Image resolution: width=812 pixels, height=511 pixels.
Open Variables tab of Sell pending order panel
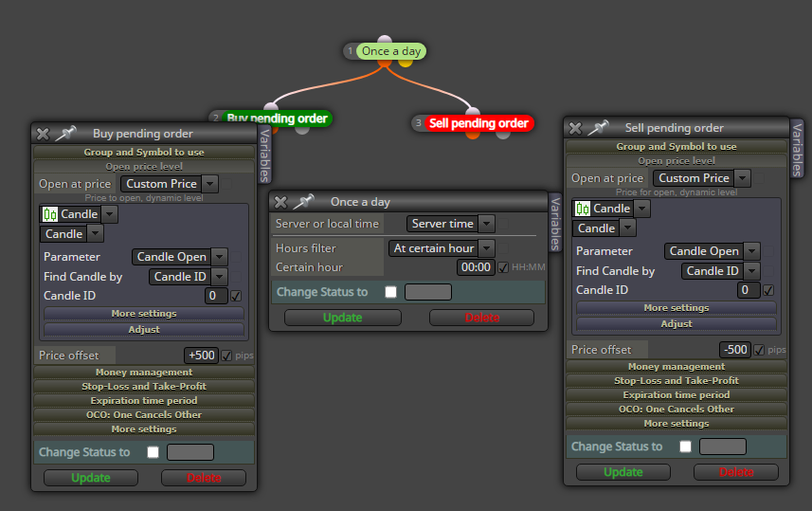(x=798, y=149)
